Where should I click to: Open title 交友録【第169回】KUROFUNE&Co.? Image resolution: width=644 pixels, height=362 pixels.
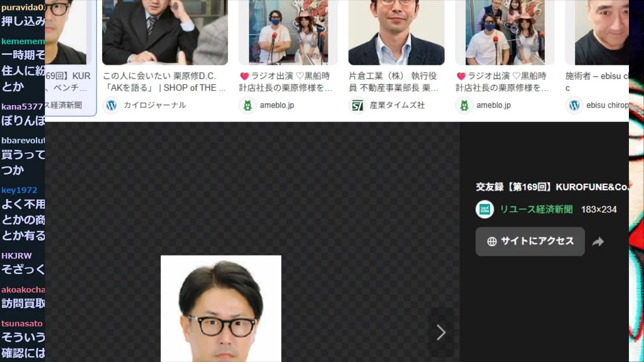(x=552, y=187)
